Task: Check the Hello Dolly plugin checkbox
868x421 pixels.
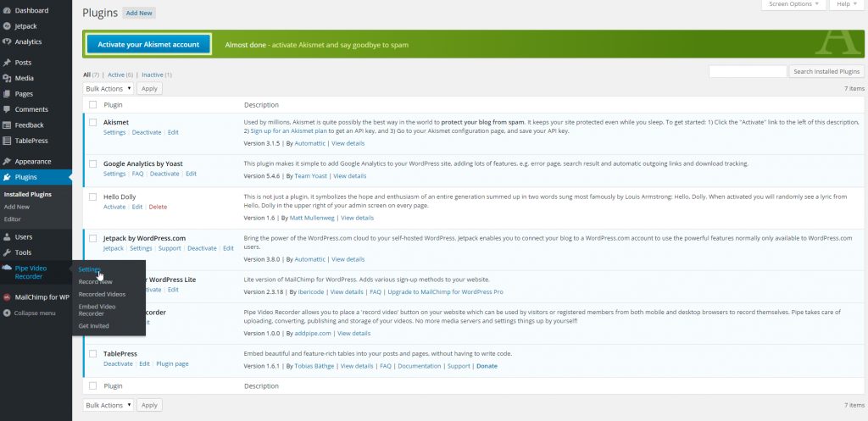Action: 92,197
